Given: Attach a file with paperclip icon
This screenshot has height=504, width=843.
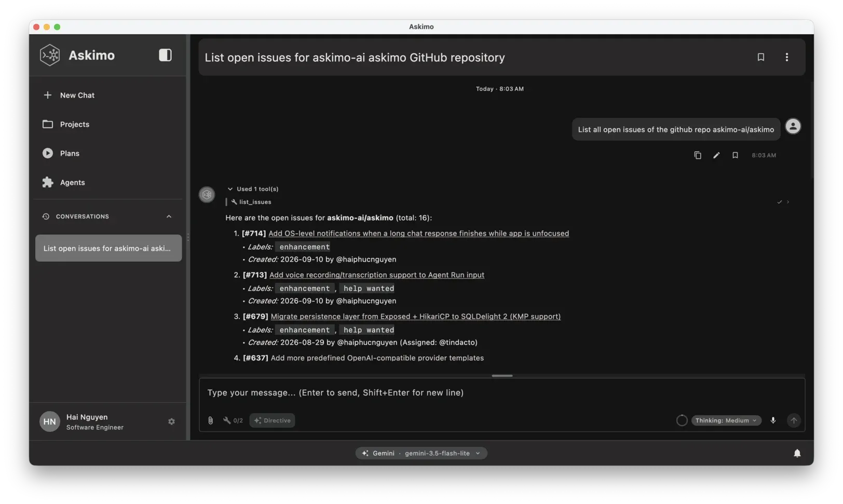Looking at the screenshot, I should point(210,420).
